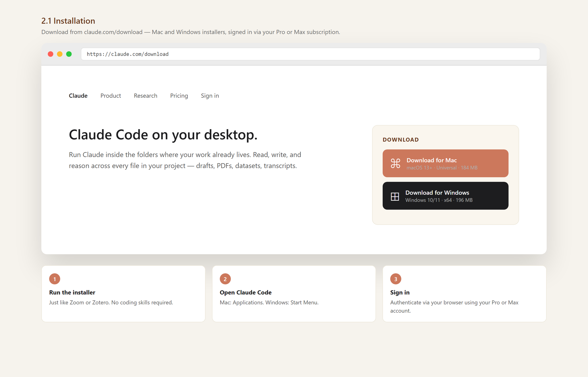Screen dimensions: 588x377
Task: Go to the Pricing page
Action: (x=179, y=96)
